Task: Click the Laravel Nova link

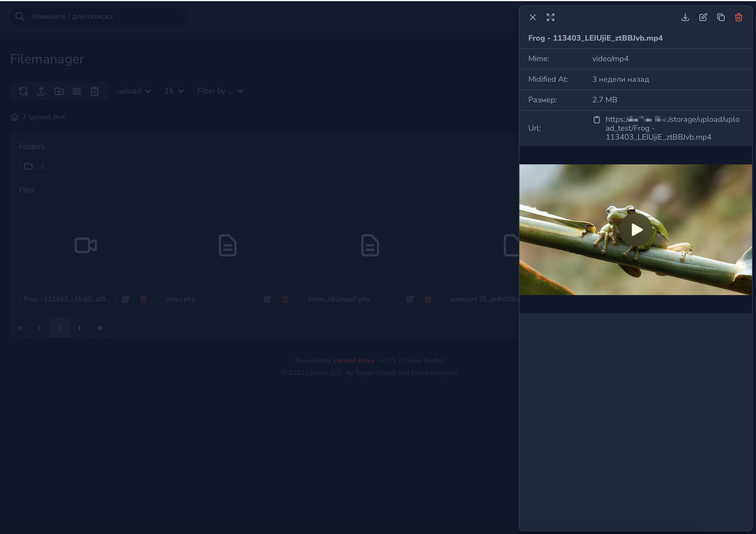Action: tap(353, 360)
